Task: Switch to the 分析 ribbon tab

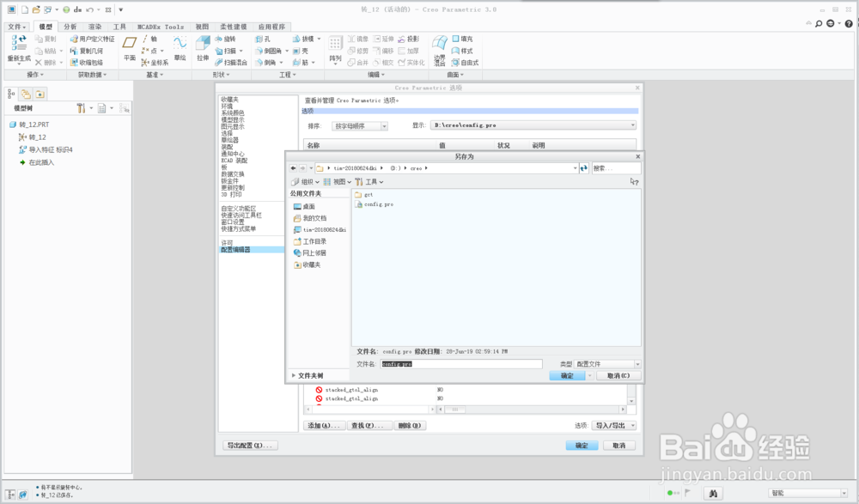Action: coord(70,27)
